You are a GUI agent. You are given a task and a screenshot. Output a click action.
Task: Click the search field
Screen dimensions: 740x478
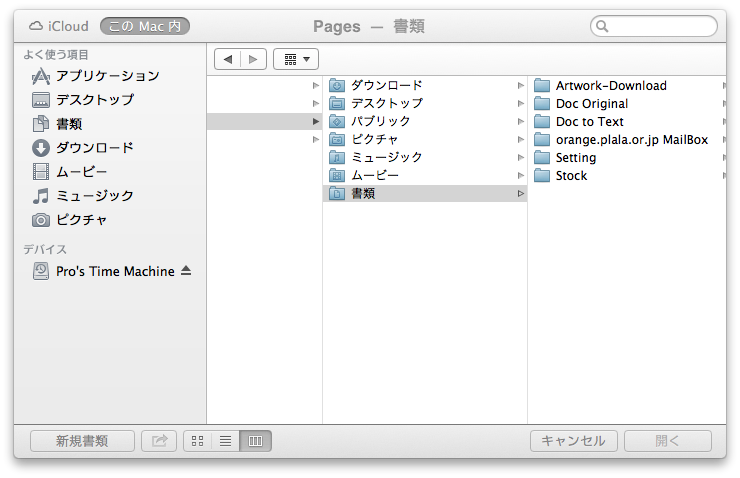click(657, 27)
